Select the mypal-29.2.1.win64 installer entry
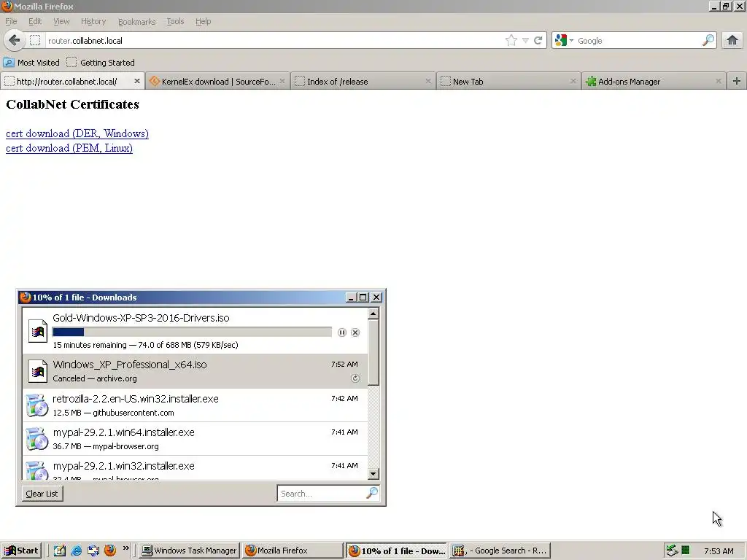747x560 pixels. coord(196,438)
